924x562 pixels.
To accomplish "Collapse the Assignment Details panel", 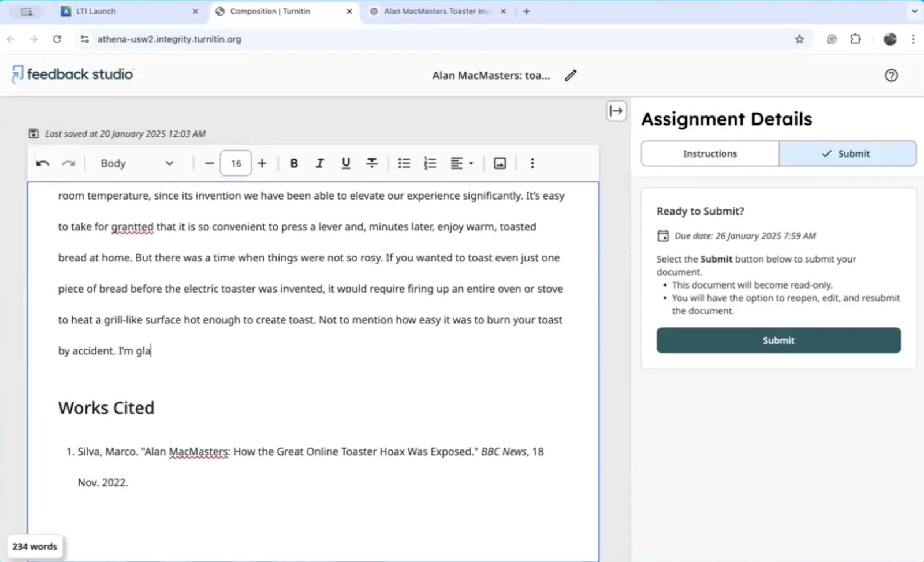I will [616, 110].
